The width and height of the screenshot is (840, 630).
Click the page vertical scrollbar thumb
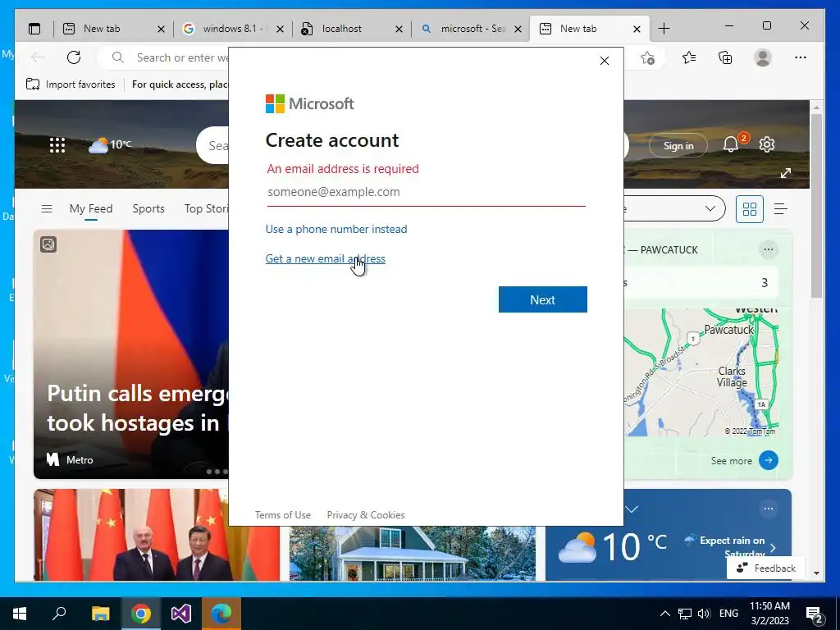[816, 206]
